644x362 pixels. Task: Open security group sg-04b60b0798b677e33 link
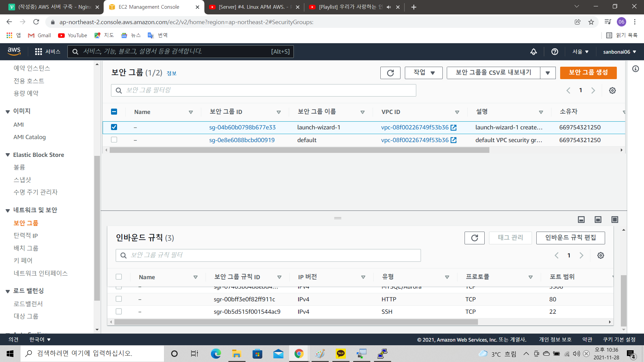click(x=242, y=127)
